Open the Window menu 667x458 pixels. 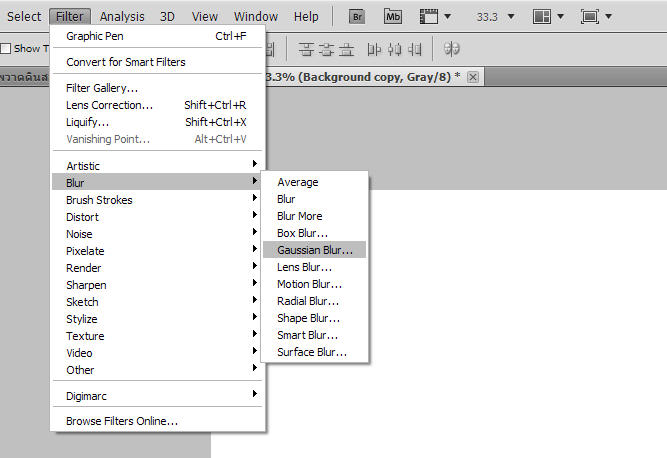(x=256, y=16)
